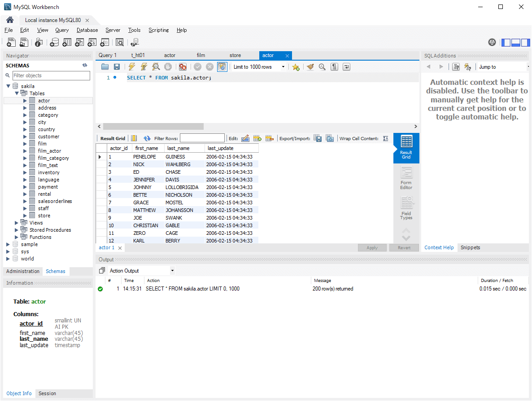Sort by last_name column header

tap(184, 148)
